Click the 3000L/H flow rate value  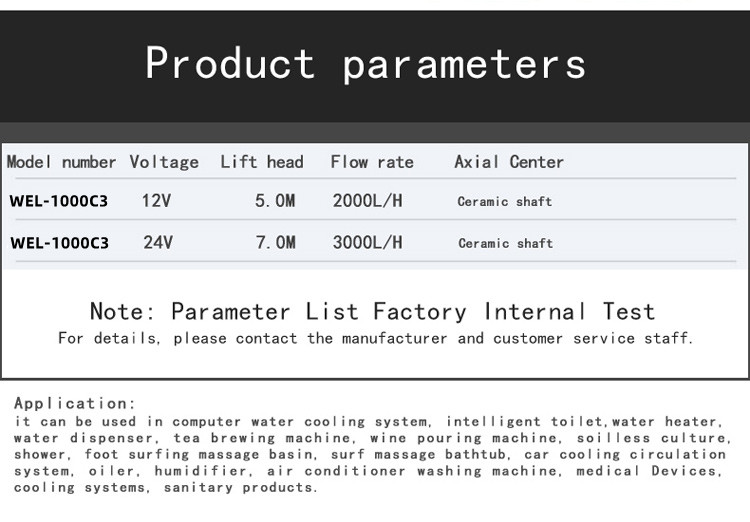[367, 242]
